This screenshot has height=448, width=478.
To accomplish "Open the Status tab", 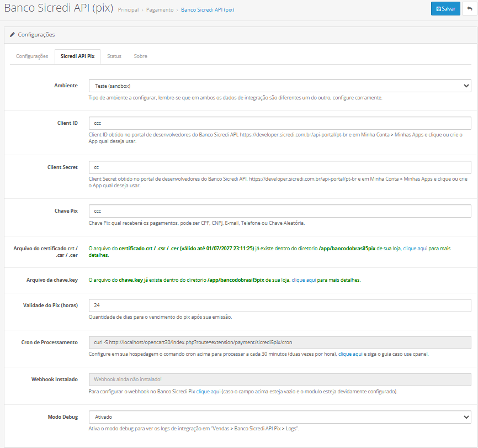I will 114,56.
